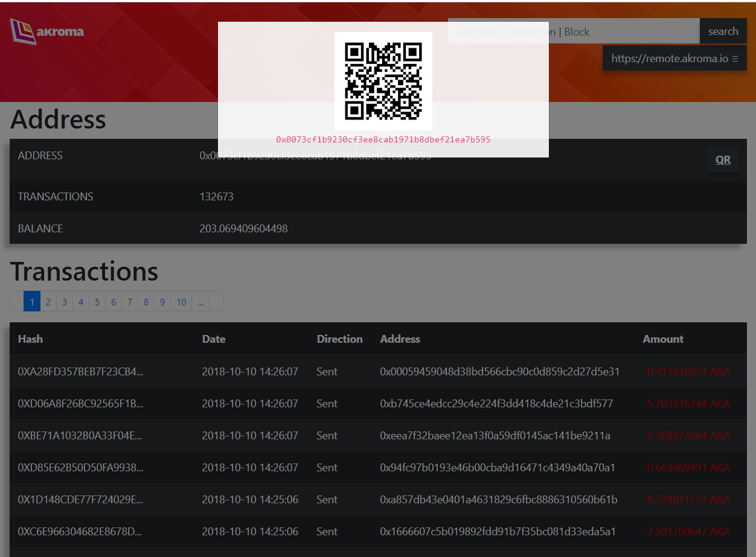The height and width of the screenshot is (557, 756).
Task: Open recipient address starting 0x94fc97b0193e46b
Action: (x=497, y=468)
